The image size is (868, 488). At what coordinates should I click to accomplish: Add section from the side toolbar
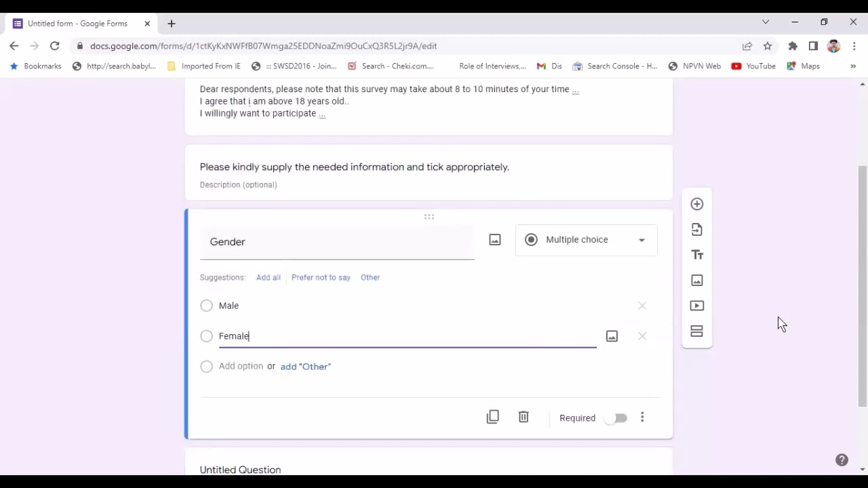(x=697, y=331)
